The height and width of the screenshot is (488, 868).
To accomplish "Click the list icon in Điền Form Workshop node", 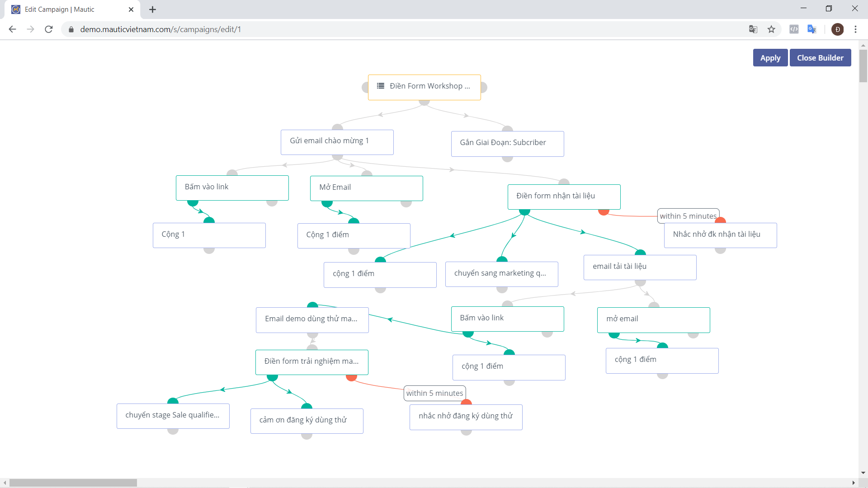I will tap(381, 86).
